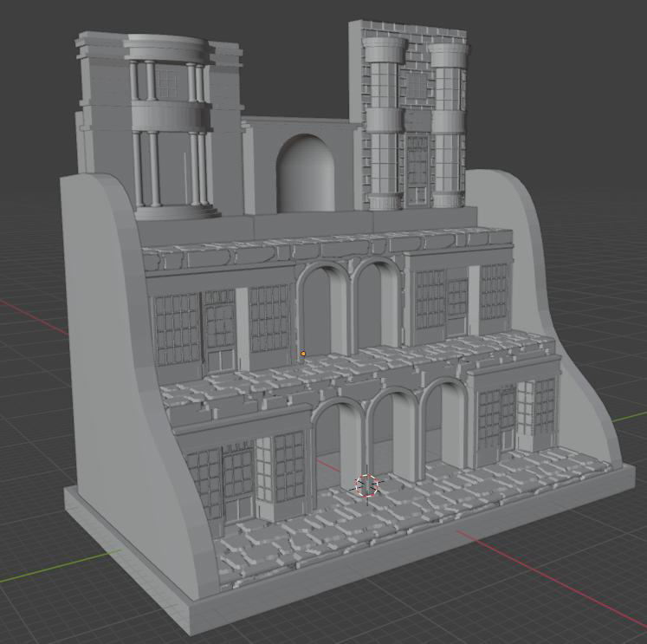
Task: Click the orange object origin dot
Action: click(x=303, y=354)
